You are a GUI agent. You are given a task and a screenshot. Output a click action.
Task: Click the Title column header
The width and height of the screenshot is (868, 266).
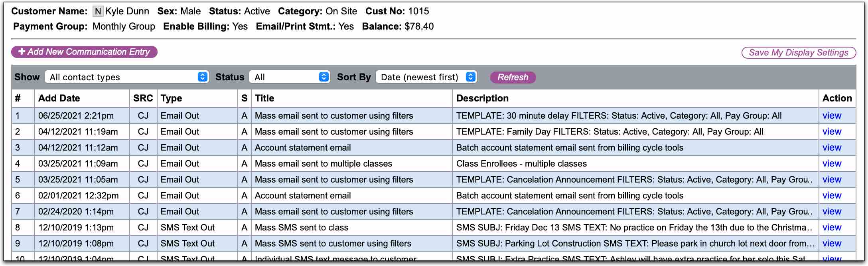(264, 98)
